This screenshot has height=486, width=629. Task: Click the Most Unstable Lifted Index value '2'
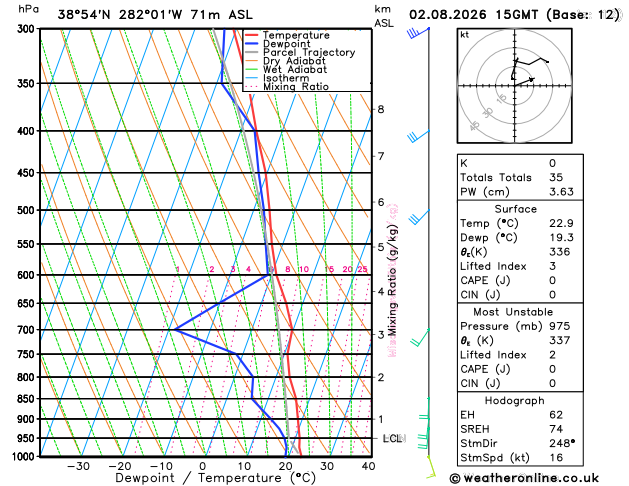click(553, 355)
